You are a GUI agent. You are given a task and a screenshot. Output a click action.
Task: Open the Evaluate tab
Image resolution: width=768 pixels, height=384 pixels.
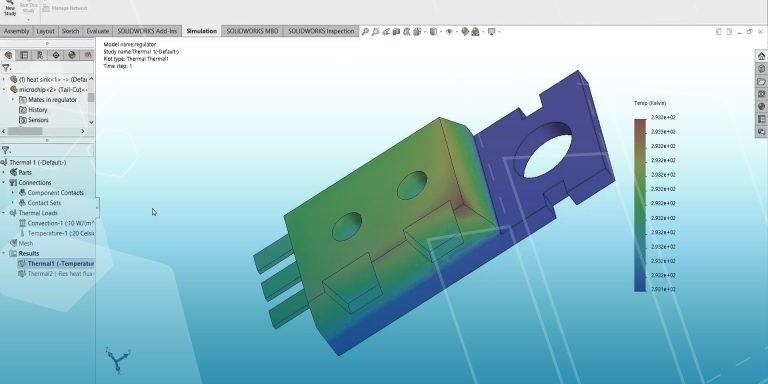pyautogui.click(x=97, y=31)
